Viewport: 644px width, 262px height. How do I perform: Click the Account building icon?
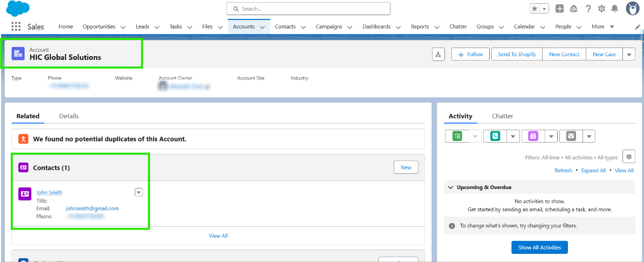click(x=18, y=53)
